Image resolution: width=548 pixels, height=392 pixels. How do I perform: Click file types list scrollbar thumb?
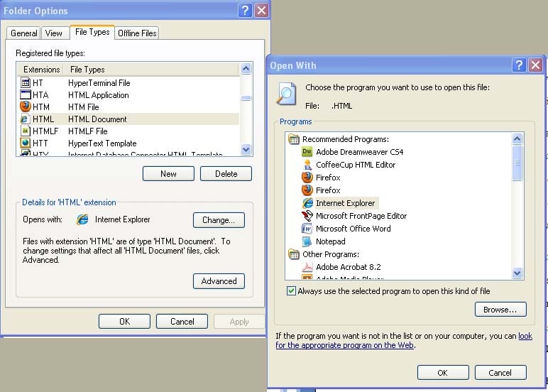pos(246,98)
